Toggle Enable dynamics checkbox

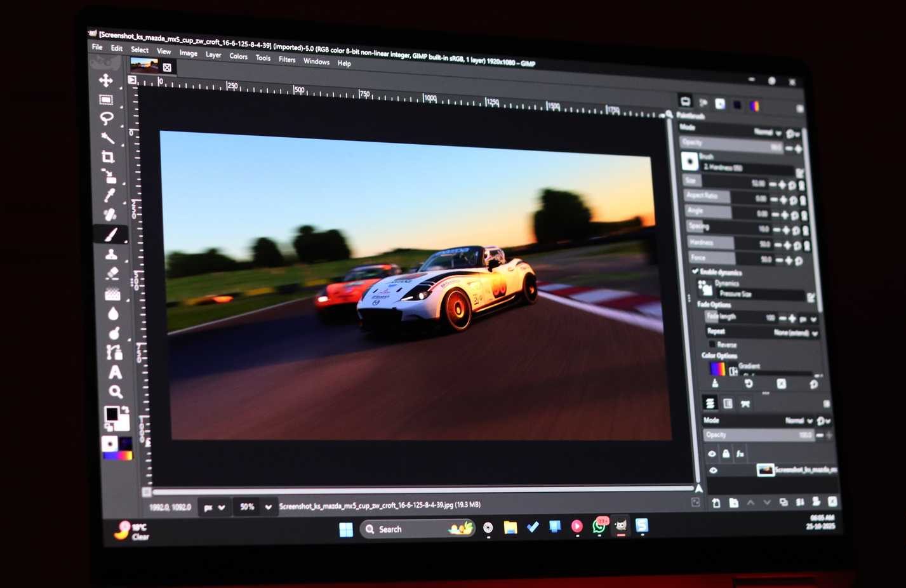(x=695, y=271)
